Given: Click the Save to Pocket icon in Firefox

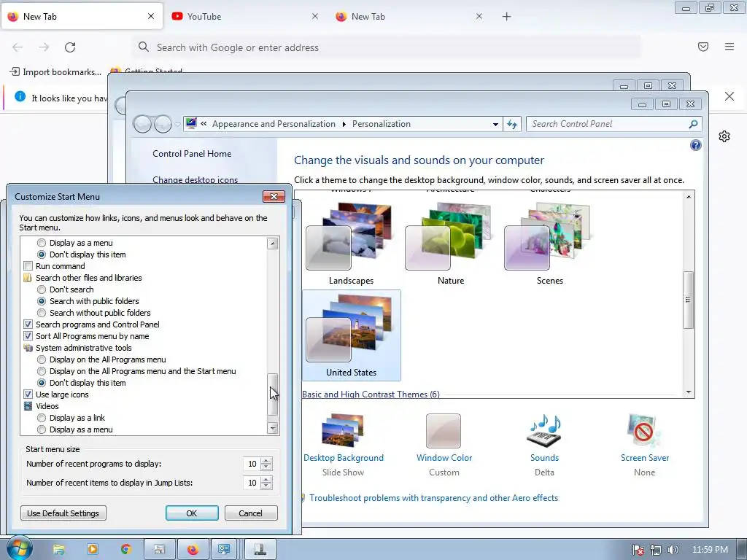Looking at the screenshot, I should (x=703, y=47).
